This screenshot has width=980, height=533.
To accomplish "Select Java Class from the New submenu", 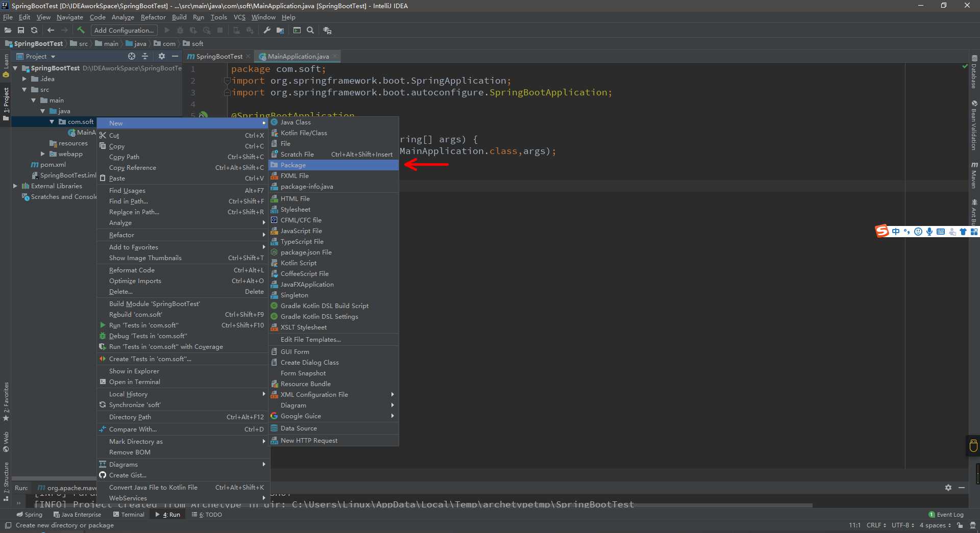I will [334, 122].
